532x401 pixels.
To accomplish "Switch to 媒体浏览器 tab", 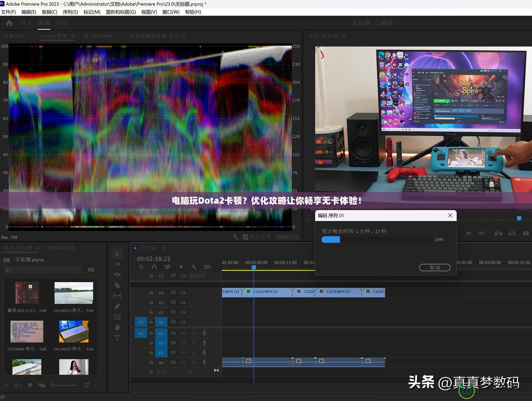I will pyautogui.click(x=61, y=248).
